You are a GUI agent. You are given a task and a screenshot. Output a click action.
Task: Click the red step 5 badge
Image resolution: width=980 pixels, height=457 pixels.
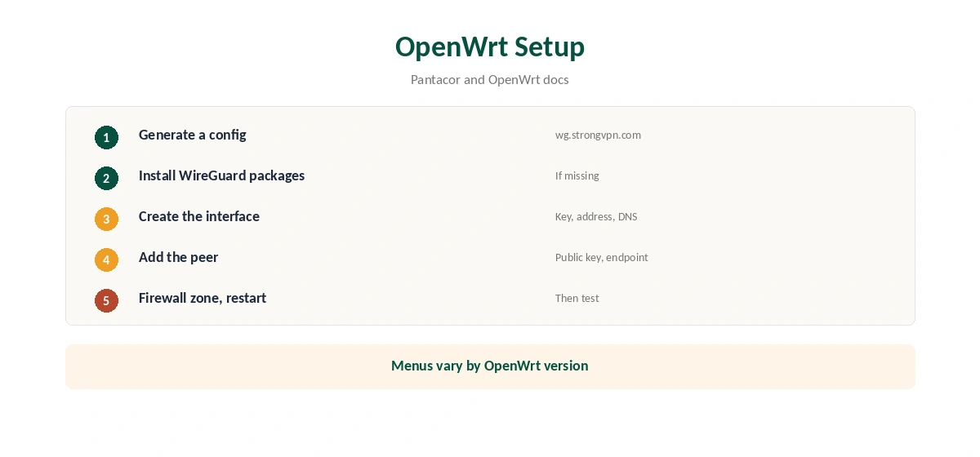(x=106, y=300)
